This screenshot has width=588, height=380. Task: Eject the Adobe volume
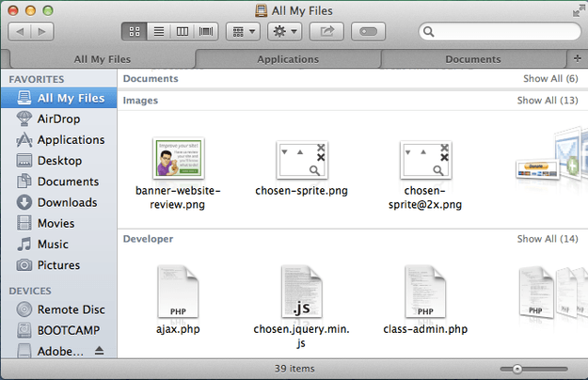pyautogui.click(x=99, y=351)
